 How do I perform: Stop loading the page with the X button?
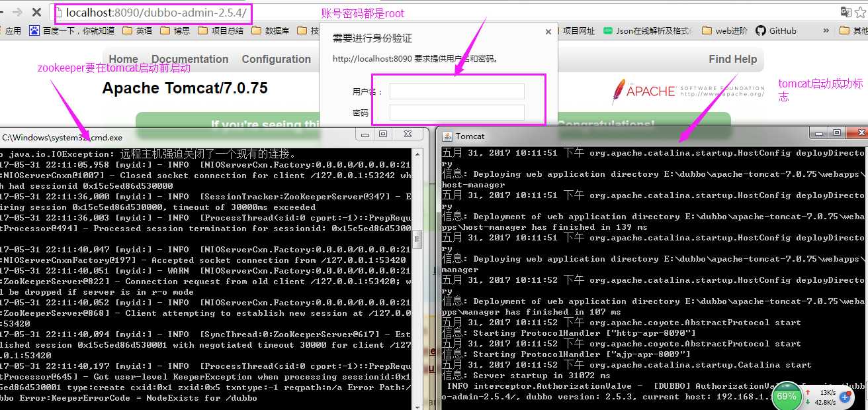(x=36, y=12)
